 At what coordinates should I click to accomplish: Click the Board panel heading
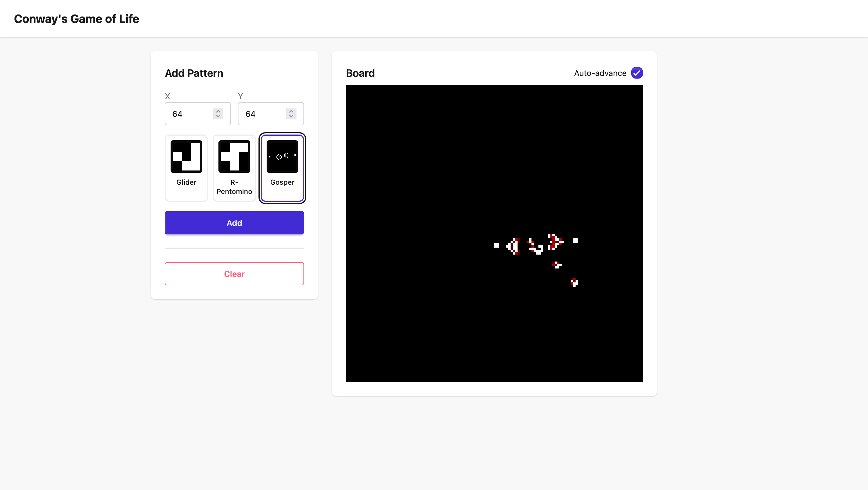click(x=360, y=73)
